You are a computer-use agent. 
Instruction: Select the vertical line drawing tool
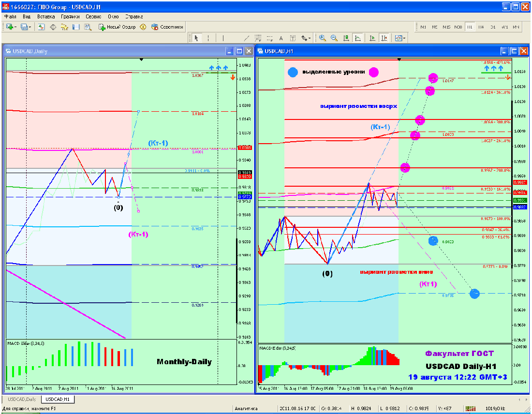point(223,38)
